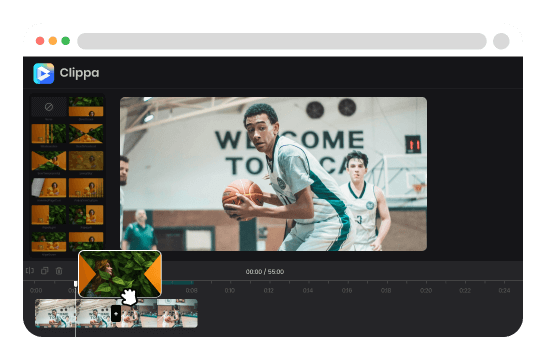Click the basketball video preview
547x360 pixels.
[x=273, y=174]
